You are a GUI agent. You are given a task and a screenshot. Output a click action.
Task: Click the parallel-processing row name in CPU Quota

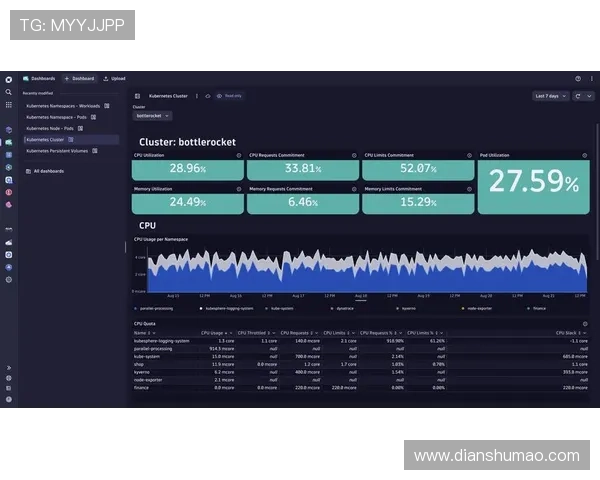(x=153, y=349)
